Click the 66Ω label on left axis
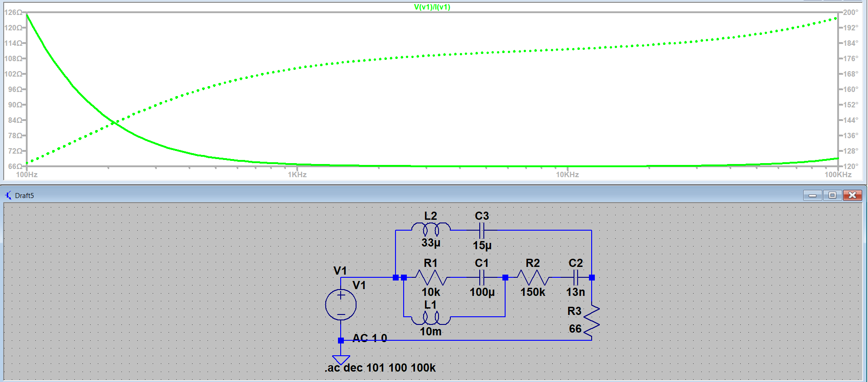868x382 pixels. coord(15,166)
